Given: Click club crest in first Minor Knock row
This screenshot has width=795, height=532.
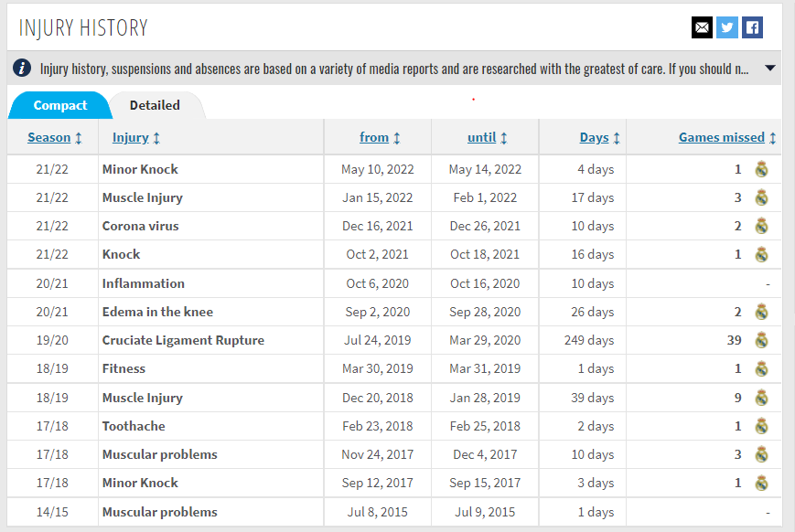Looking at the screenshot, I should click(x=761, y=169).
